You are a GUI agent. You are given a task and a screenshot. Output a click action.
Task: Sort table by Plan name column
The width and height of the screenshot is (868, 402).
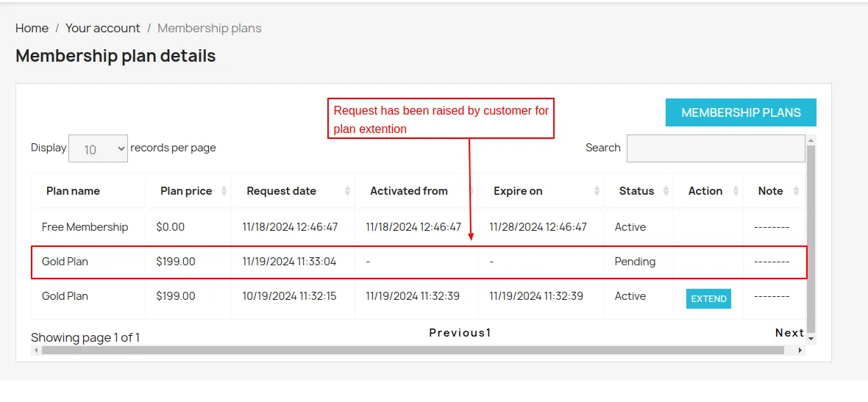(x=73, y=191)
